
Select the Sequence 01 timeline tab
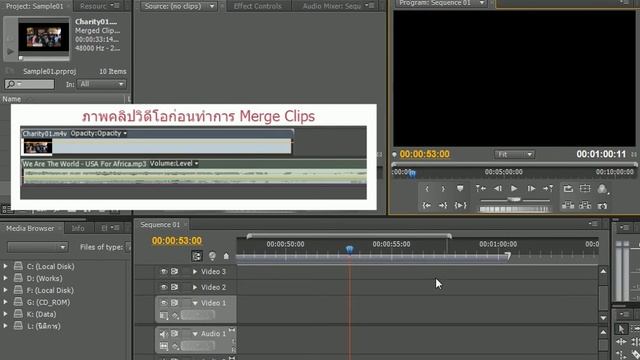160,224
